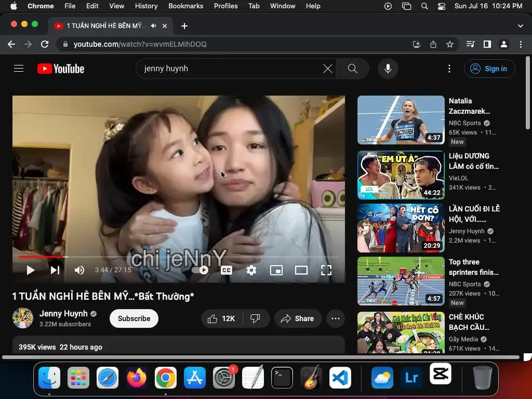Open CapCut from the dock
The image size is (532, 399).
[441, 374]
